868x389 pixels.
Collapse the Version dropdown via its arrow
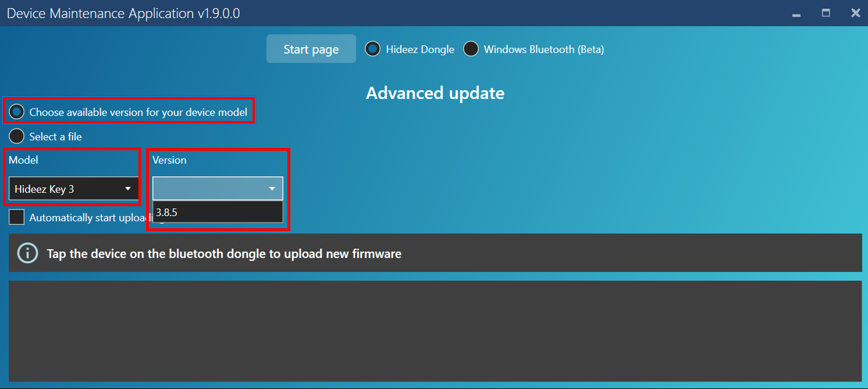pyautogui.click(x=272, y=189)
